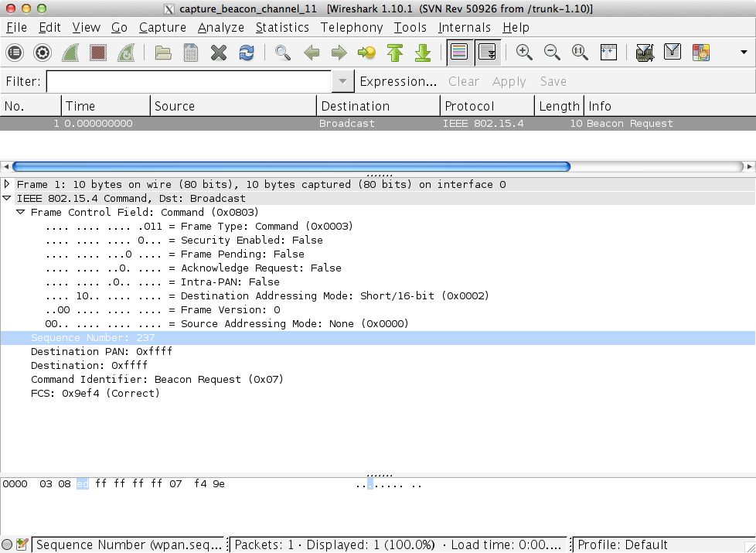Start a new live capture
This screenshot has width=756, height=553.
tap(70, 52)
